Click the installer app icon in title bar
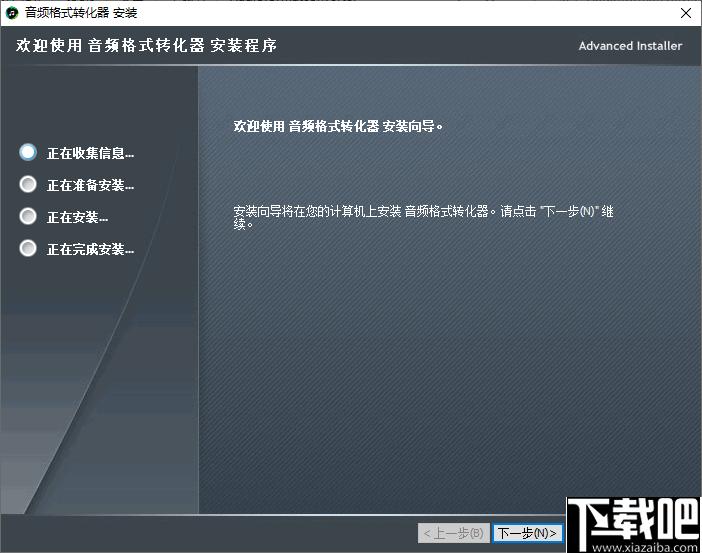The width and height of the screenshot is (702, 553). [x=12, y=13]
